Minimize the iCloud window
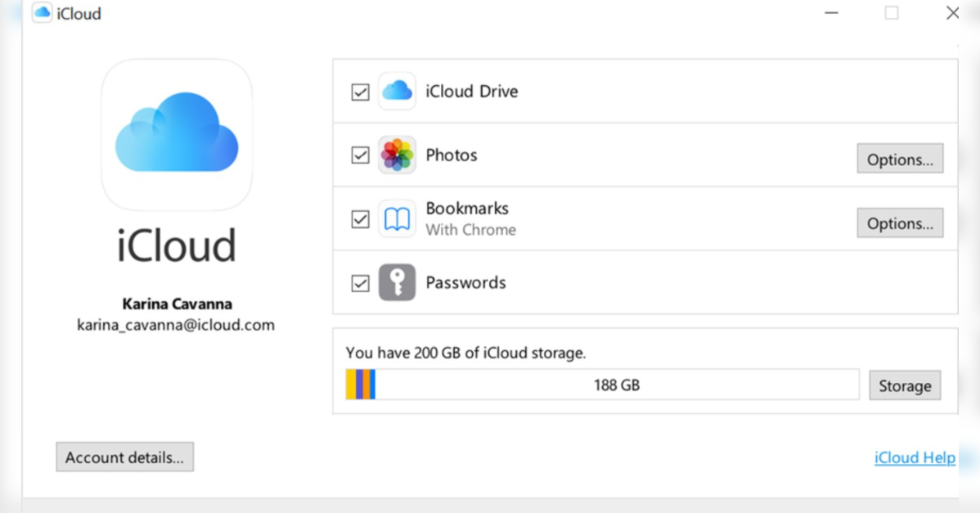980x513 pixels. click(x=832, y=13)
